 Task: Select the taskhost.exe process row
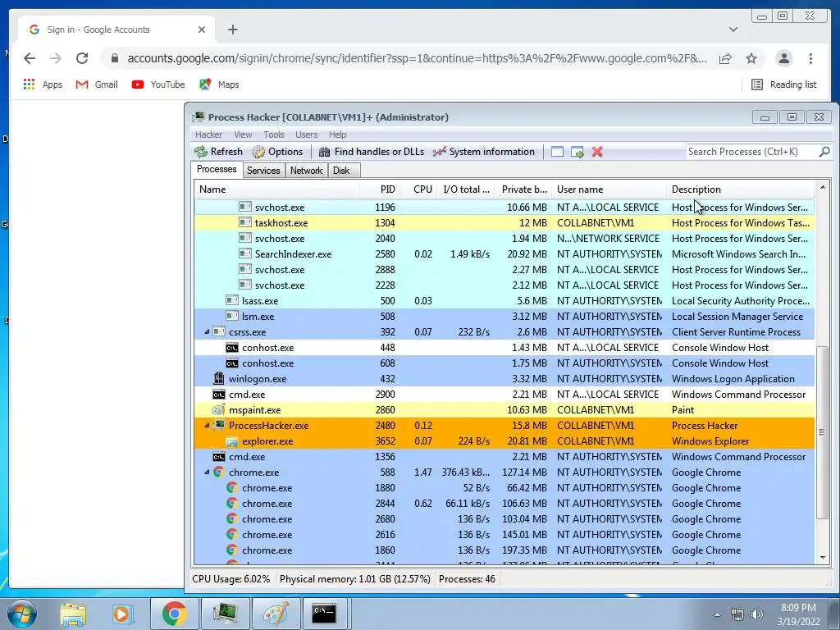point(504,223)
